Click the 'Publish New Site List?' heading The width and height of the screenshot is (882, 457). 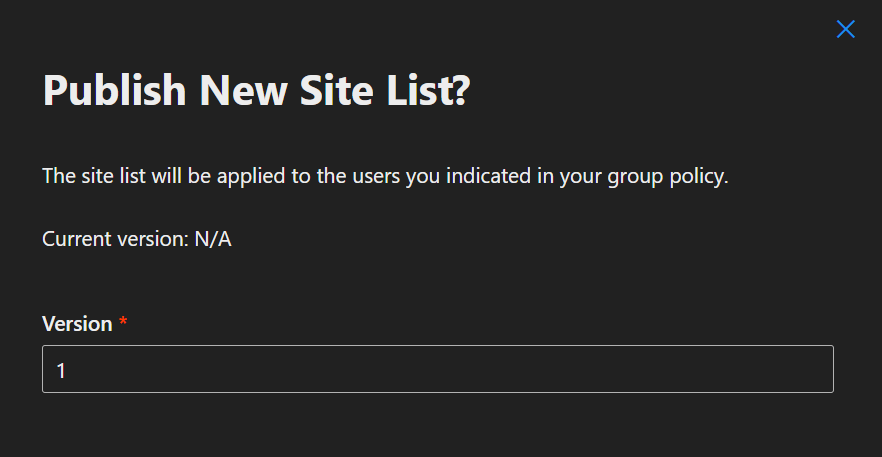tap(256, 92)
